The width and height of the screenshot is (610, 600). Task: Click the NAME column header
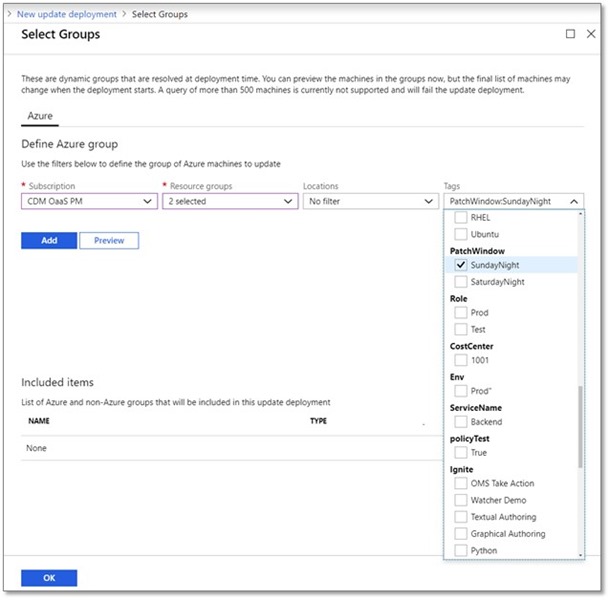(x=39, y=421)
